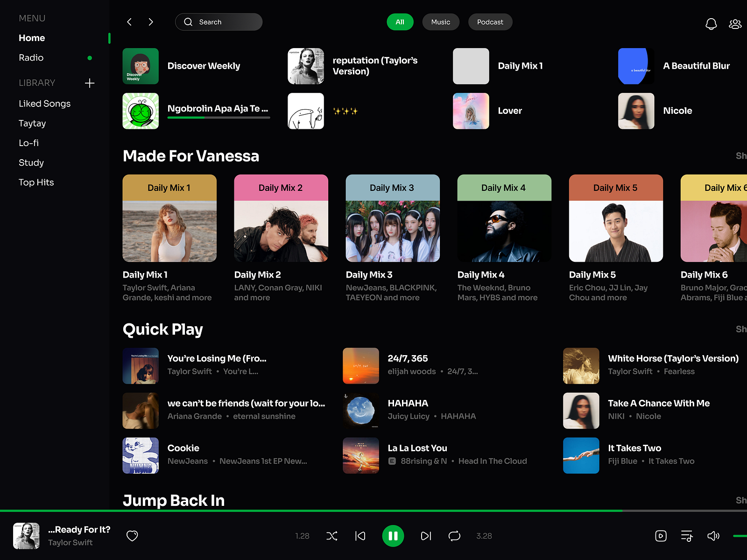
Task: Open the friends activity icon
Action: click(735, 24)
